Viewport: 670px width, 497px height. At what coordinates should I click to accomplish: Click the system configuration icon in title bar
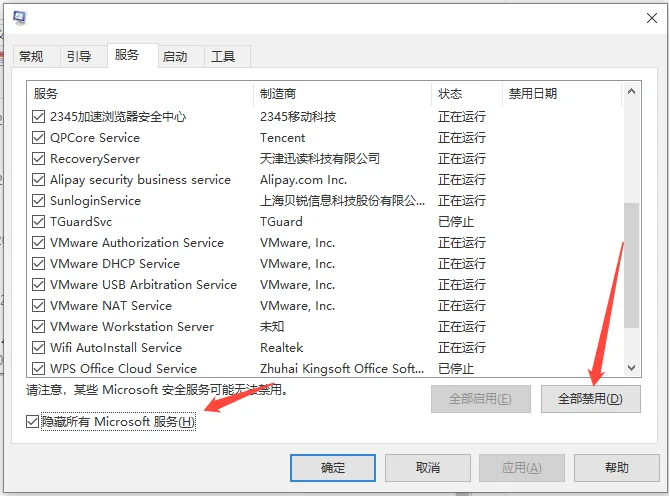tap(19, 18)
